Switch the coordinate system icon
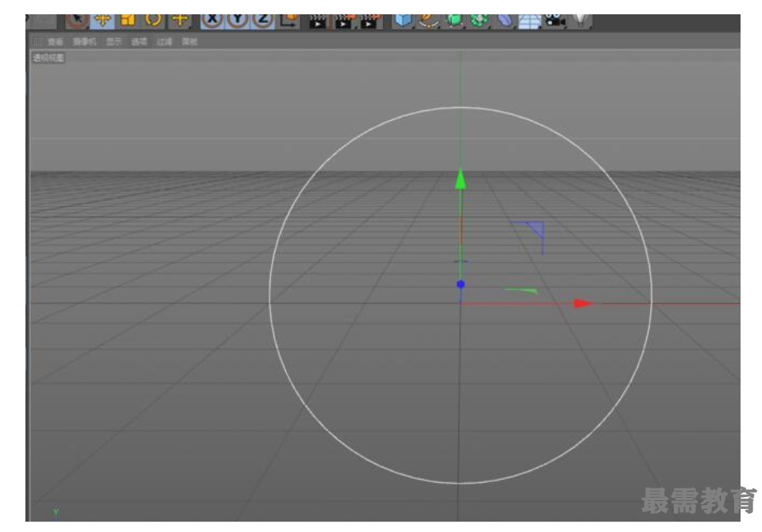The width and height of the screenshot is (762, 532). pyautogui.click(x=289, y=21)
